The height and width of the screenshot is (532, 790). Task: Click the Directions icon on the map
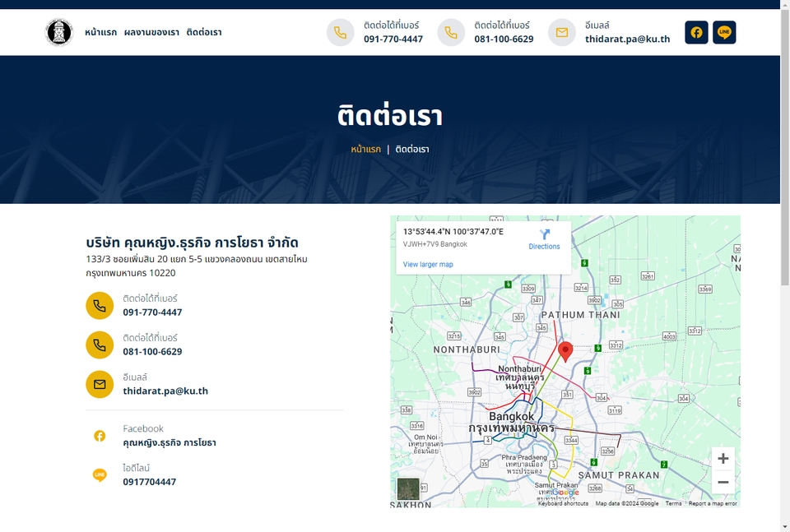pyautogui.click(x=545, y=234)
